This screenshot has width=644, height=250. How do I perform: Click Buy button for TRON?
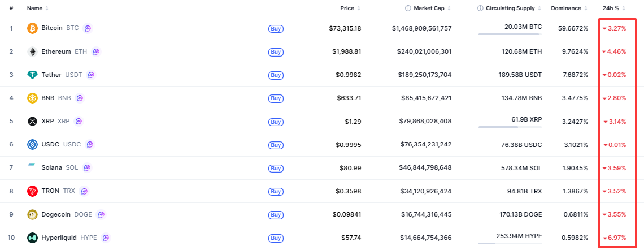point(276,192)
